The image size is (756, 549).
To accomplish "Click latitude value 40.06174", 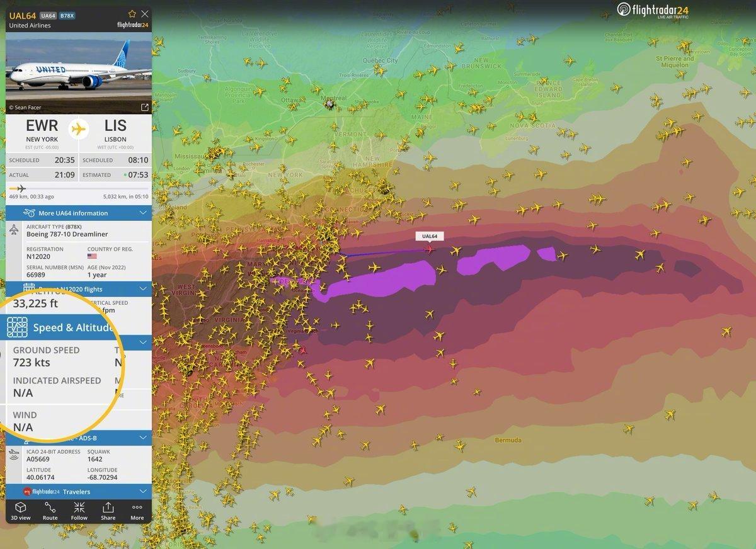I will [x=40, y=477].
